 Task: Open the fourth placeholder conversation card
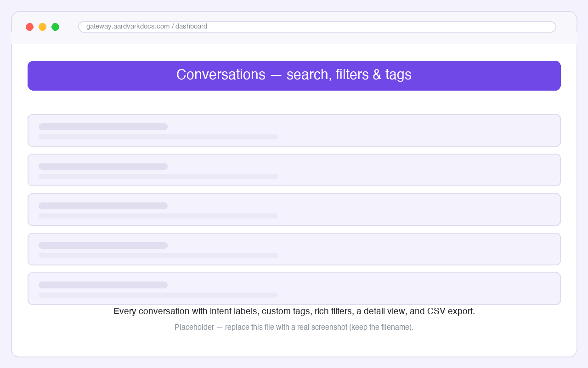point(294,249)
